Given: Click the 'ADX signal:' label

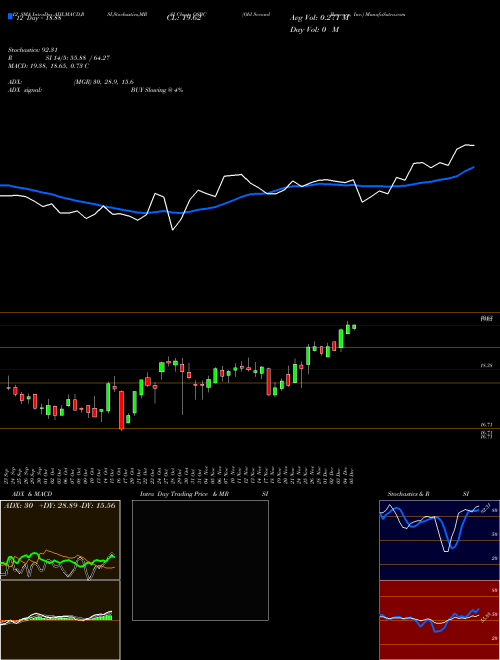Looking at the screenshot, I should click(x=25, y=90).
